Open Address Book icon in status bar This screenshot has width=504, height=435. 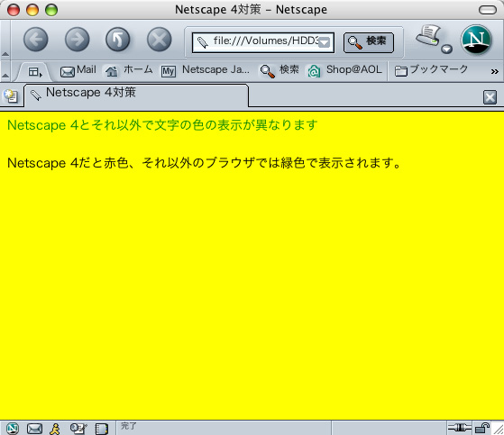click(102, 429)
